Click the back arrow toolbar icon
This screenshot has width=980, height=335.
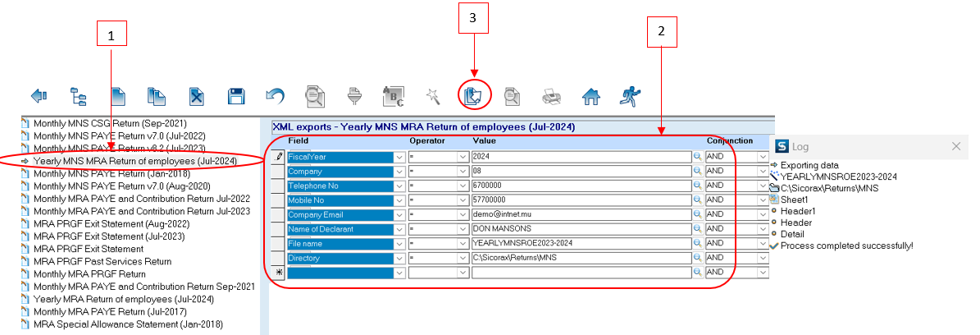coord(39,96)
